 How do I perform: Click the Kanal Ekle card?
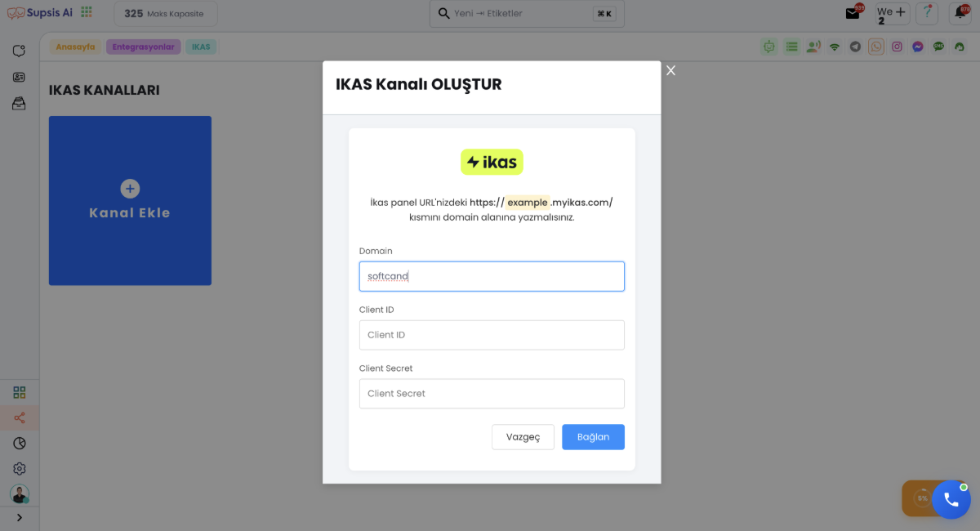pyautogui.click(x=130, y=201)
